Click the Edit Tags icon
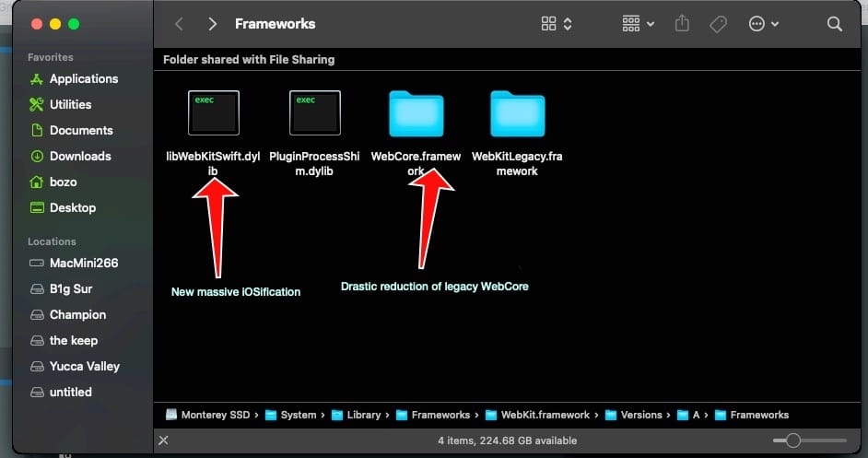 (x=718, y=24)
